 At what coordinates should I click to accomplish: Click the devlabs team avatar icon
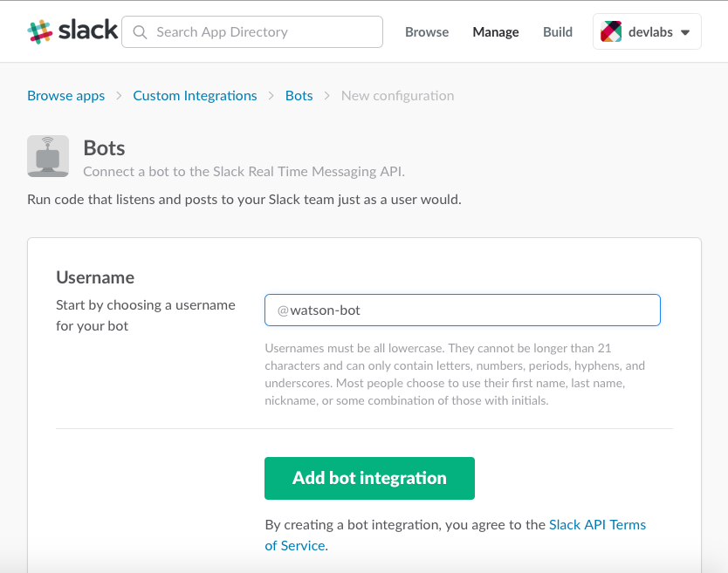611,31
